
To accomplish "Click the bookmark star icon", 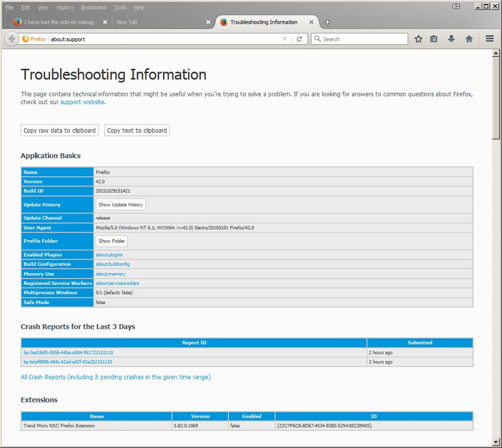I will point(418,39).
